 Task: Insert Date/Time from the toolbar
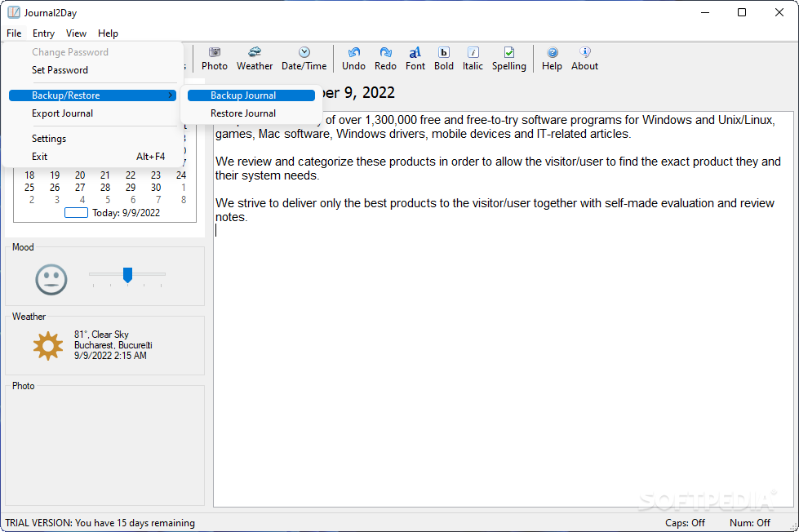pyautogui.click(x=304, y=59)
